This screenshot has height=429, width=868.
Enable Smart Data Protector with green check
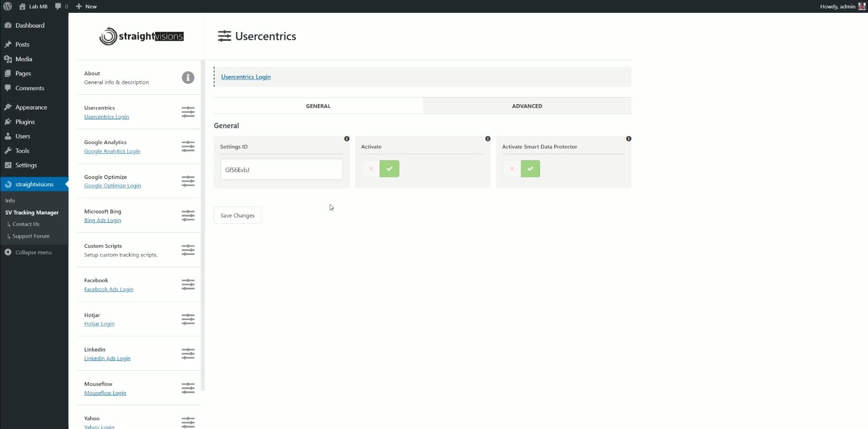point(530,169)
